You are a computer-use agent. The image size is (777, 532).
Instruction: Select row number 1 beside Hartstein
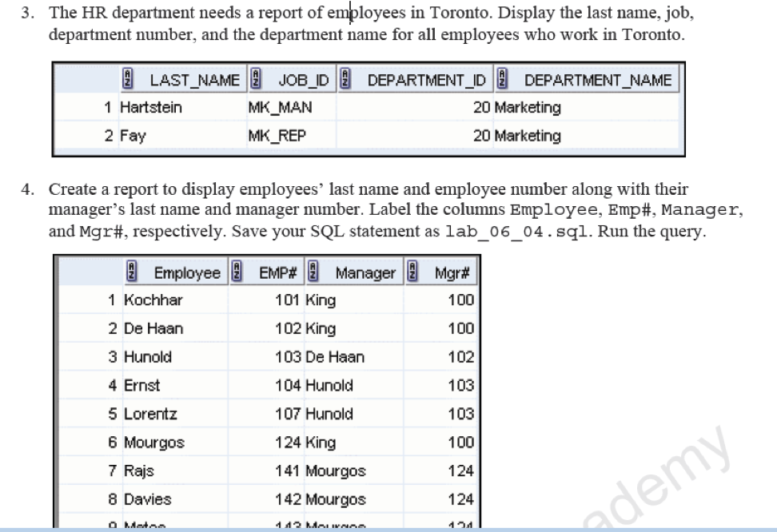109,108
